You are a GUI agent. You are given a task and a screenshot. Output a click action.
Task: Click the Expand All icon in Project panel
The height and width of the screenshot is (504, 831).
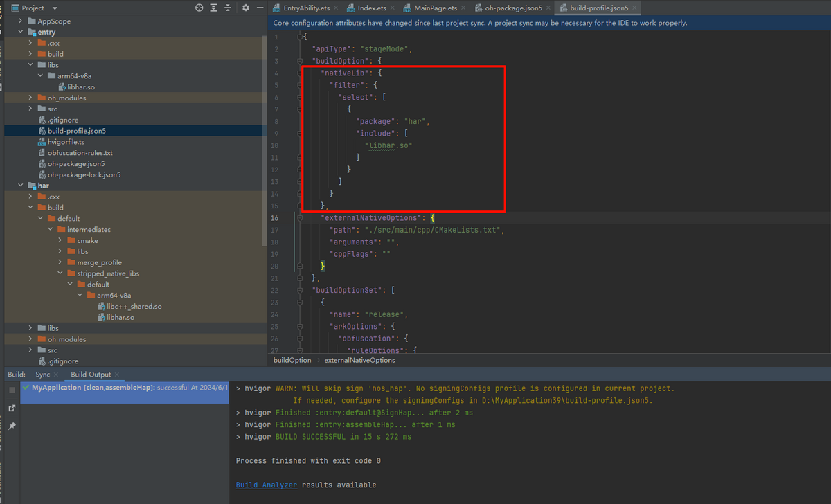point(214,8)
